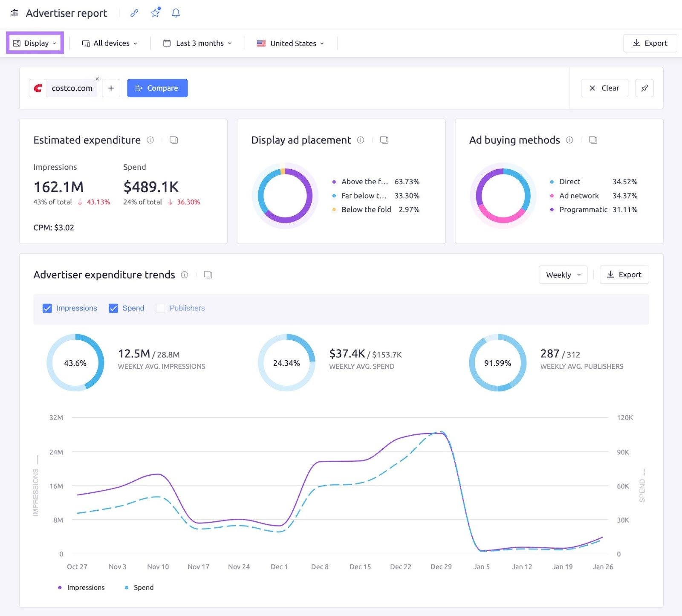682x616 pixels.
Task: Click the favorite star icon
Action: (155, 13)
